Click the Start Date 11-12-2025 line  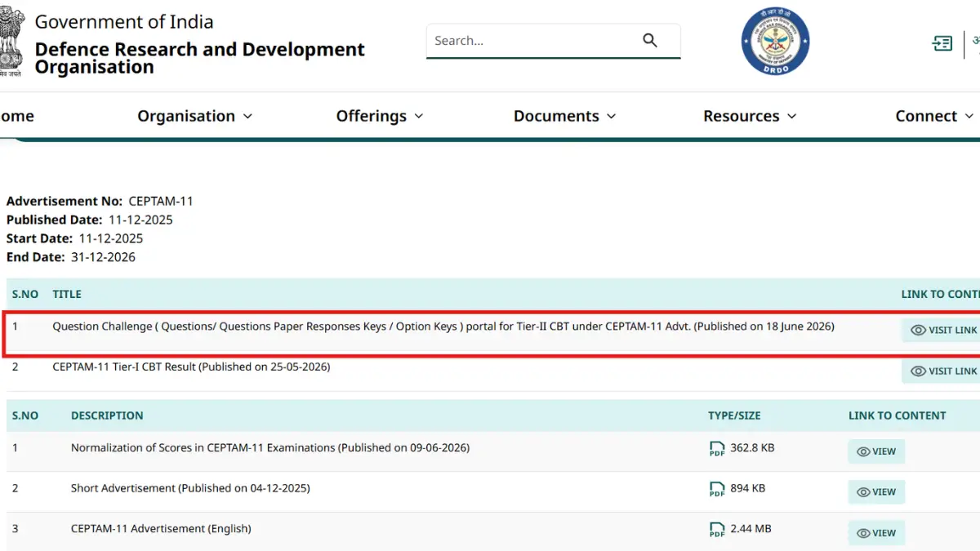click(x=75, y=238)
